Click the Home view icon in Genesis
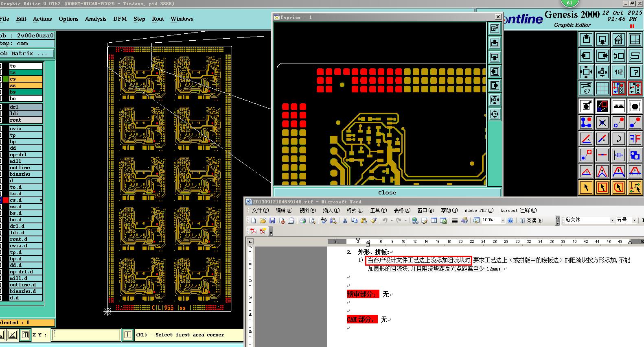Screen dimensions: 644x347 pyautogui.click(x=618, y=39)
